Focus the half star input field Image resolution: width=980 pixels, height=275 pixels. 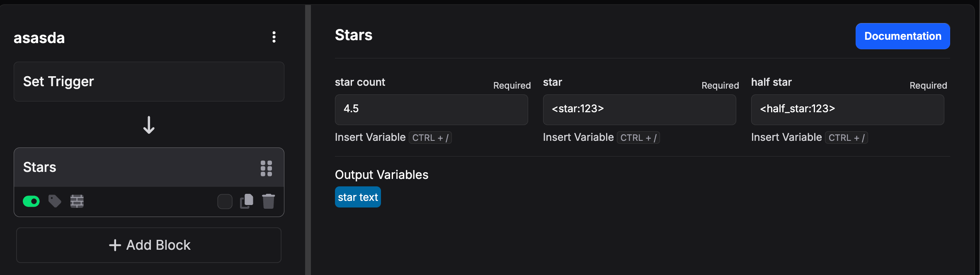point(847,110)
